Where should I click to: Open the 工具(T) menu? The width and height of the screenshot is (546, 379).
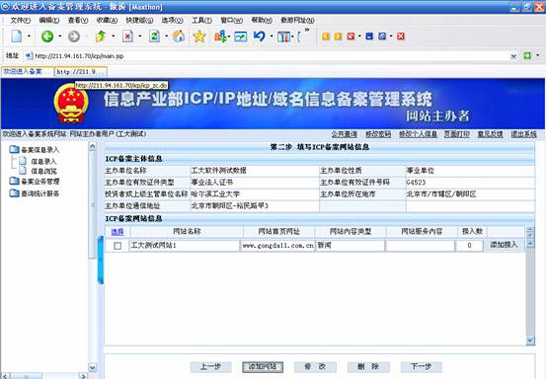point(202,21)
